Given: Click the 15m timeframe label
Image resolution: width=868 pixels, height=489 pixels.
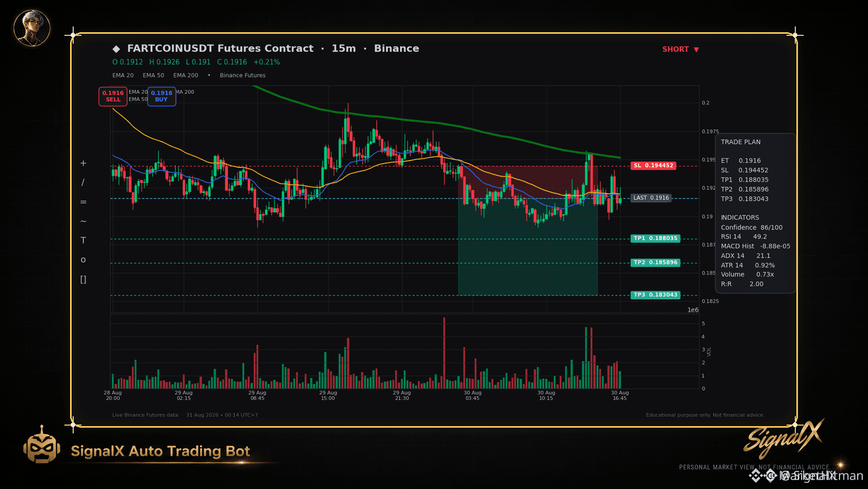Looking at the screenshot, I should tap(344, 48).
